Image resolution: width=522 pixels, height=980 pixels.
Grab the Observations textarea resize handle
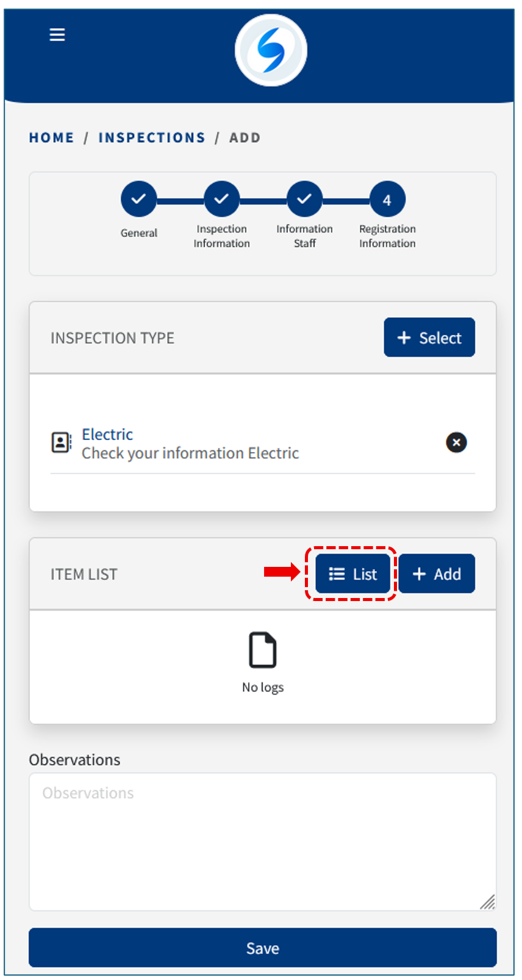pos(488,903)
